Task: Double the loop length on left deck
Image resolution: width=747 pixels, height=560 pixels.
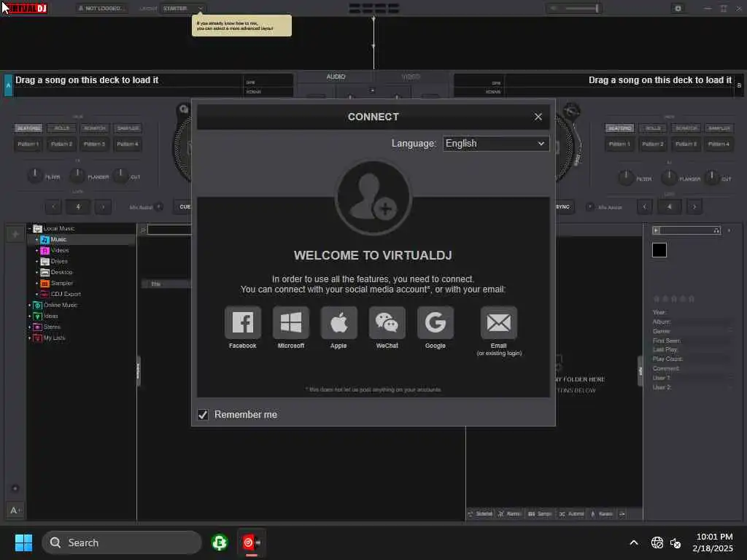Action: click(x=103, y=206)
